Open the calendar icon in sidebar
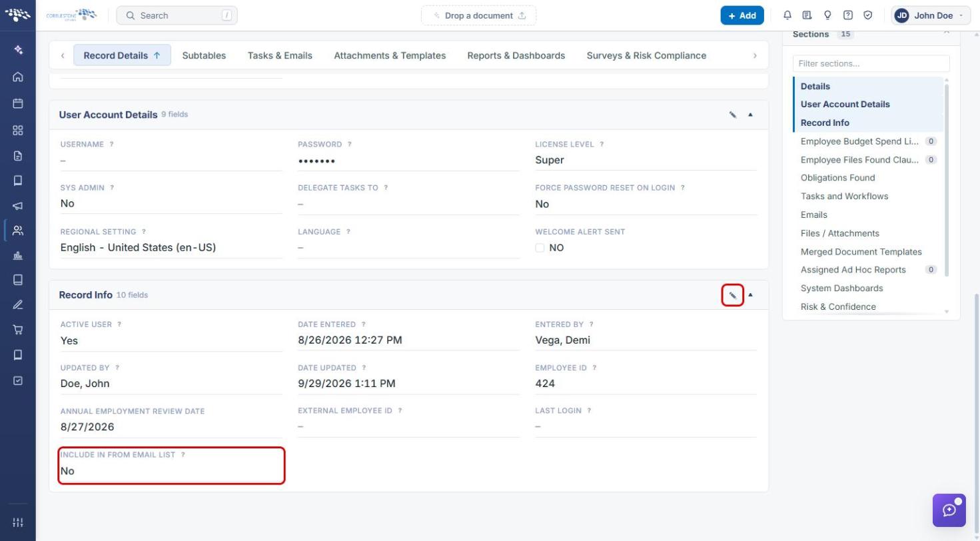Viewport: 980px width, 541px height. [x=18, y=103]
